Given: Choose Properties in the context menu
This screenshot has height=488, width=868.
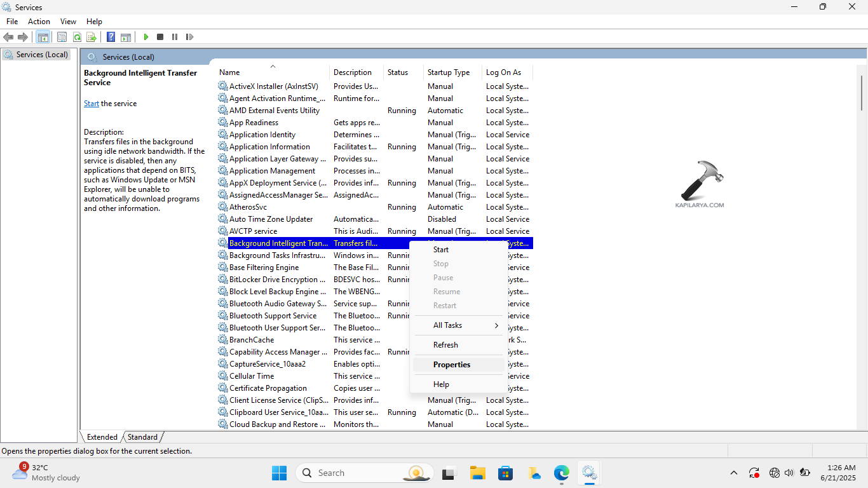Looking at the screenshot, I should coord(452,365).
